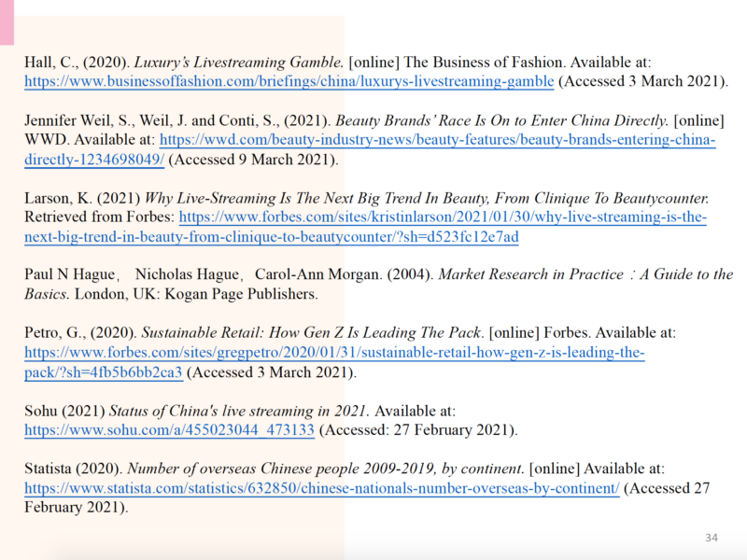Click the link continuation 'next-big-trend-in-beauty-from-clinique-to-beautycounter'
This screenshot has width=747, height=560.
(x=207, y=237)
